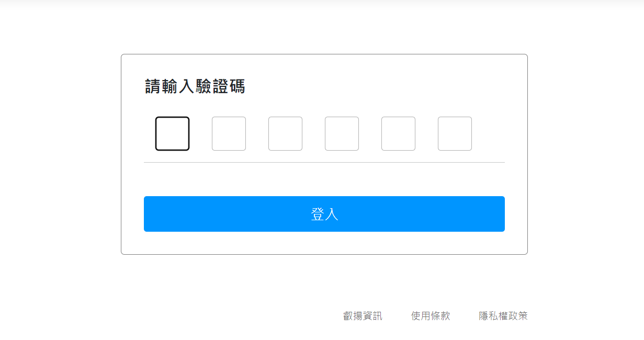Screen dimensions: 644x340
Task: View the privacy policy (隱私權政策)
Action: pos(503,316)
